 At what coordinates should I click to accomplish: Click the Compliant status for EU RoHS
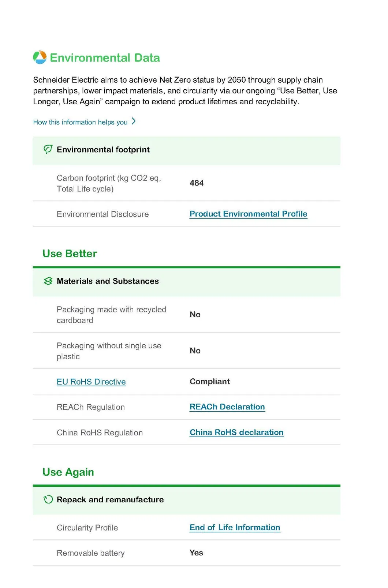210,382
